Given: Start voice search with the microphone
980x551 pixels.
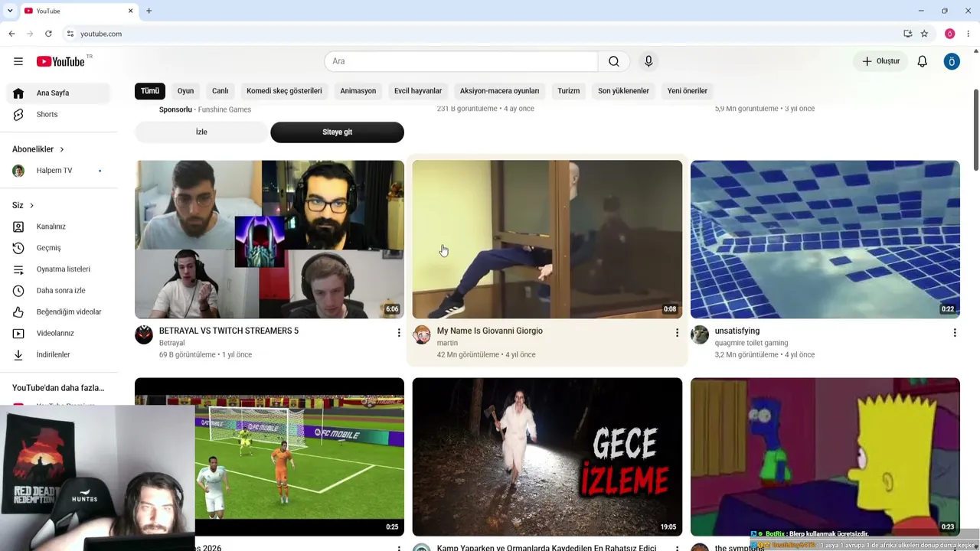Looking at the screenshot, I should pyautogui.click(x=648, y=61).
